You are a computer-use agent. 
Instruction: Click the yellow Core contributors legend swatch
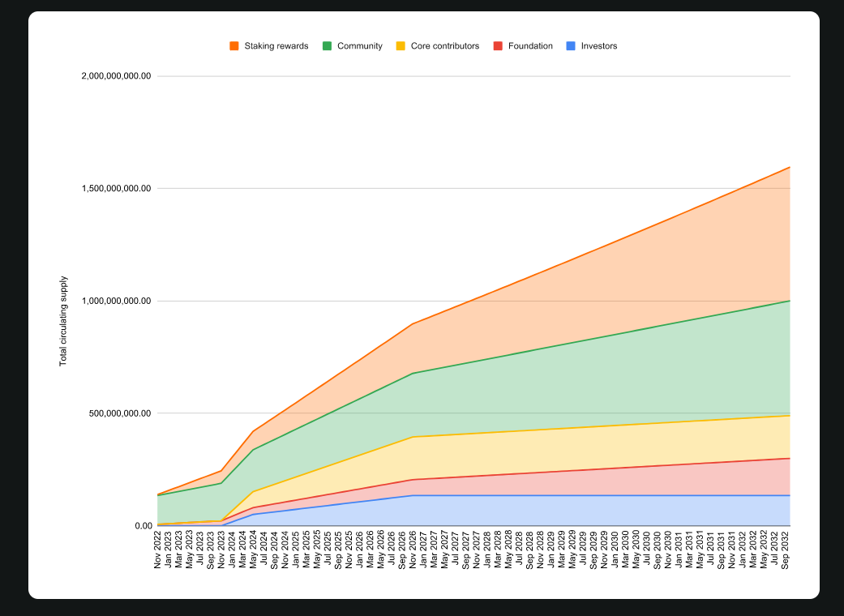(x=401, y=46)
